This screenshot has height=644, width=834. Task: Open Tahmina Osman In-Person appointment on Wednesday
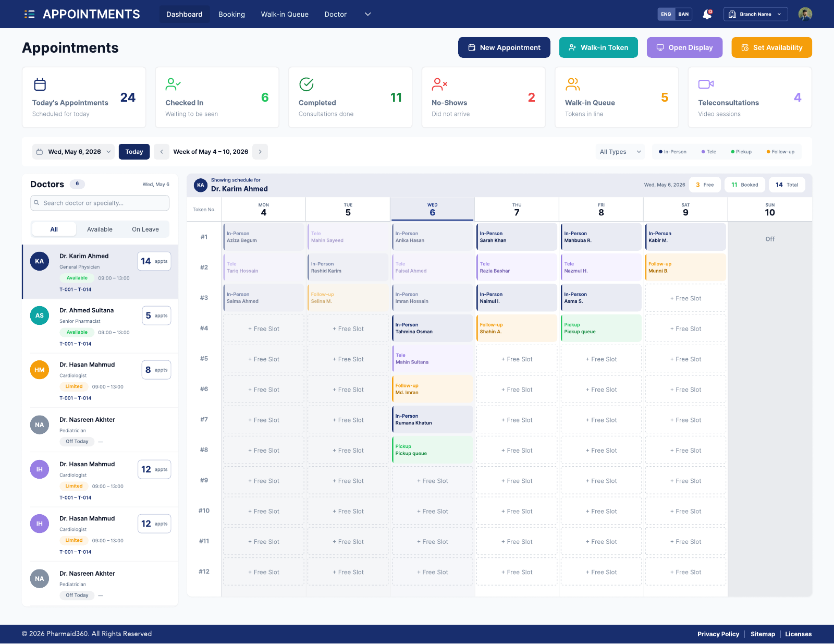click(432, 328)
